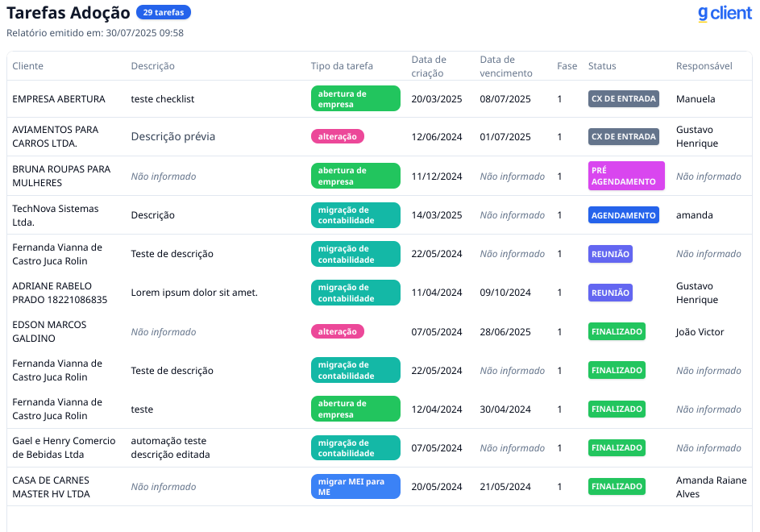This screenshot has height=532, width=760.
Task: Click FINALIZADO status in CASA DE CARNES row
Action: [617, 486]
